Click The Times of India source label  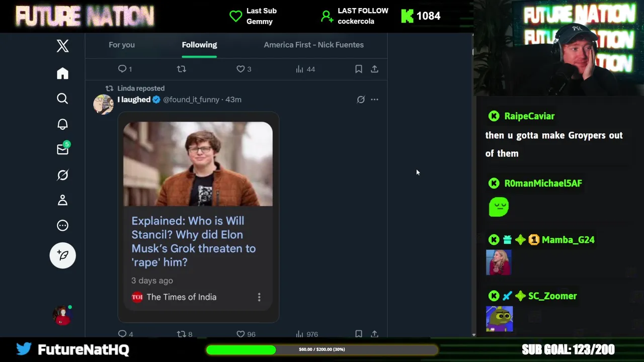pos(182,297)
